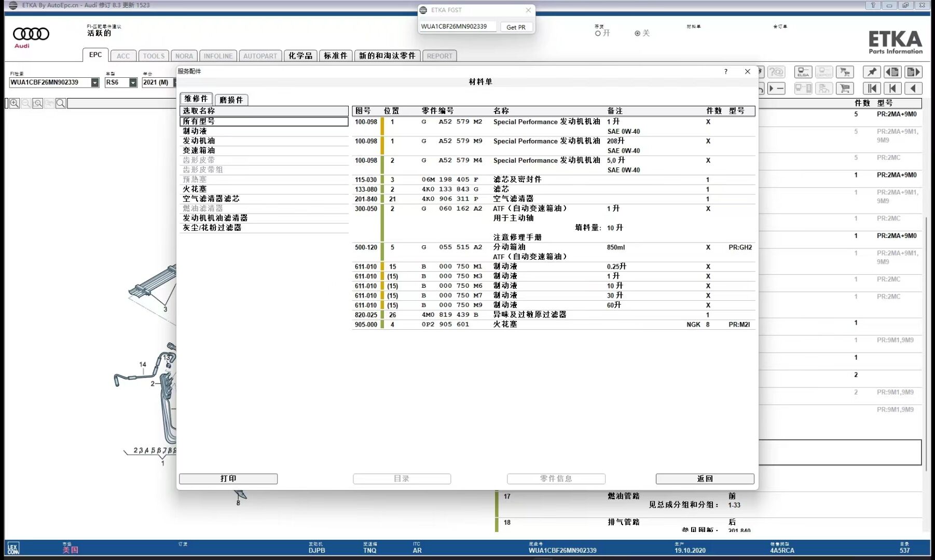Click the 零件信息 button
This screenshot has height=560, width=935.
556,479
